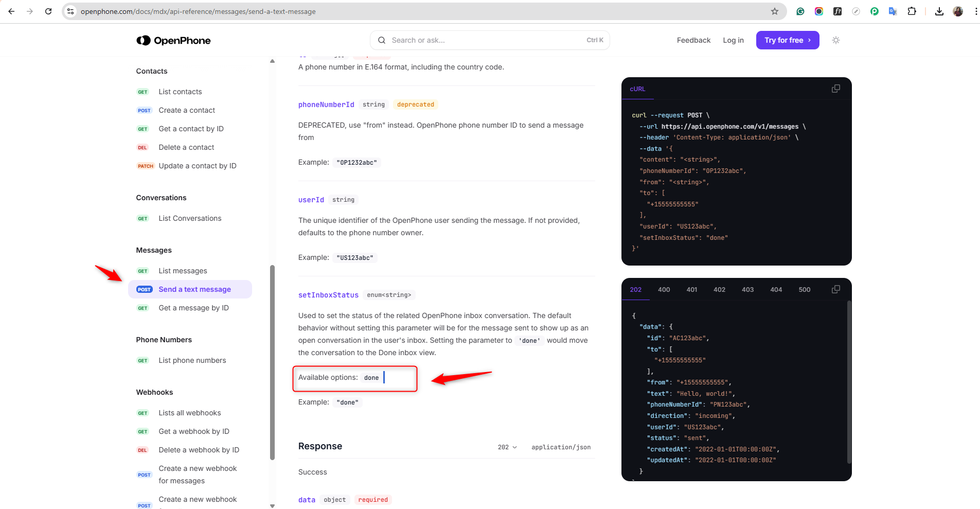Screen dimensions: 980x509
Task: Click the search magnifier icon
Action: pos(382,40)
